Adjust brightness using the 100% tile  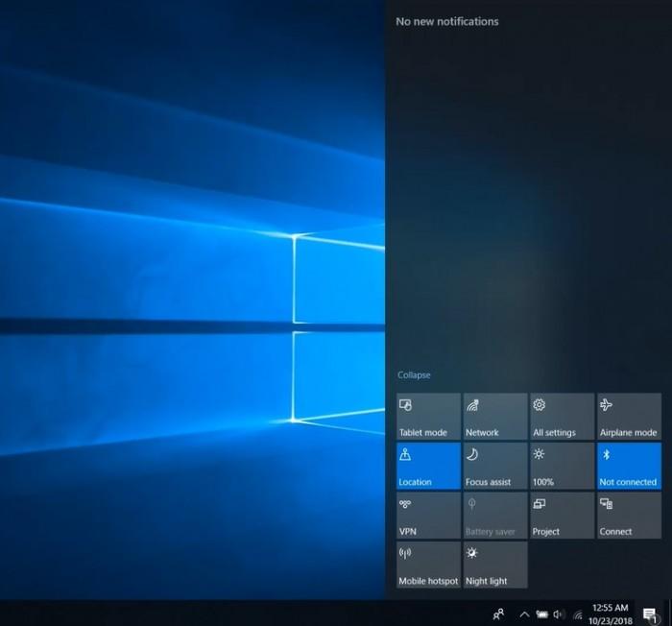click(x=562, y=466)
